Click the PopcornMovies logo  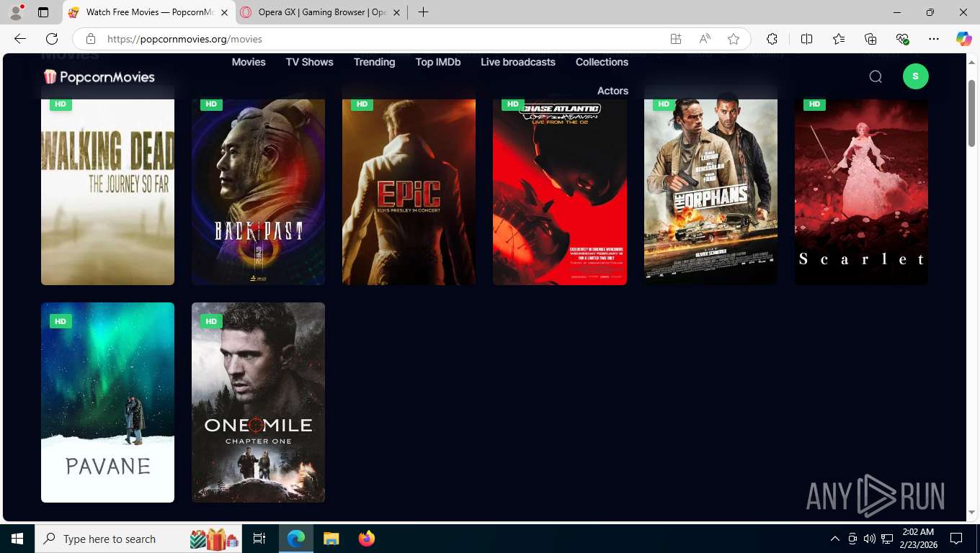coord(99,76)
